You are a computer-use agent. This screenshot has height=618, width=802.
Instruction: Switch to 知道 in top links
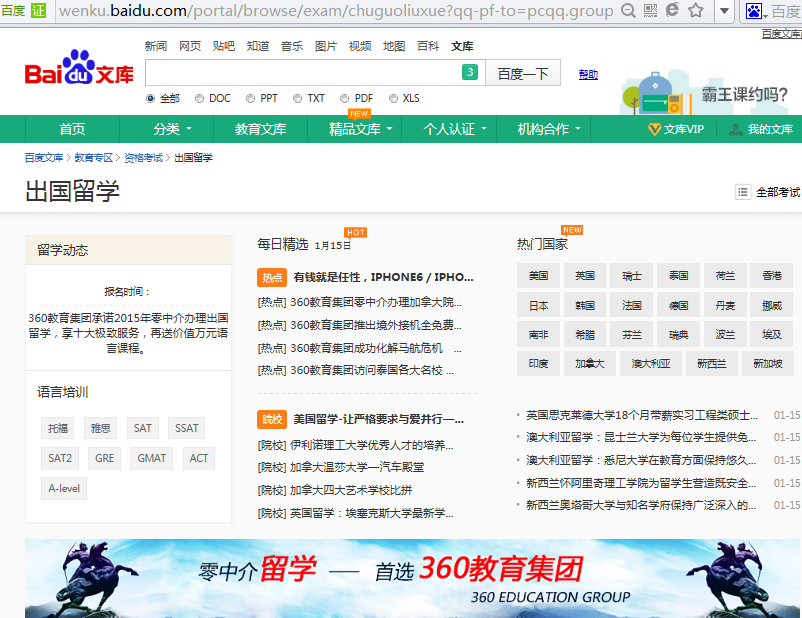pos(258,46)
